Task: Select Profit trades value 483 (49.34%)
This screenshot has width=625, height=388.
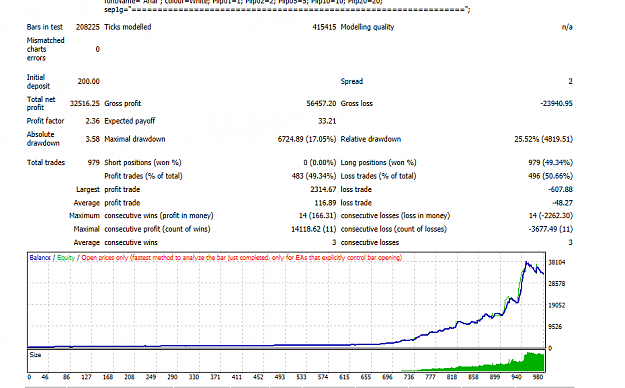Action: pos(314,176)
